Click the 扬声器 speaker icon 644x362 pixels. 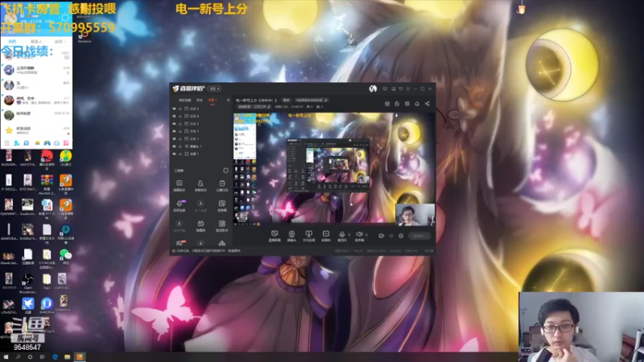359,236
